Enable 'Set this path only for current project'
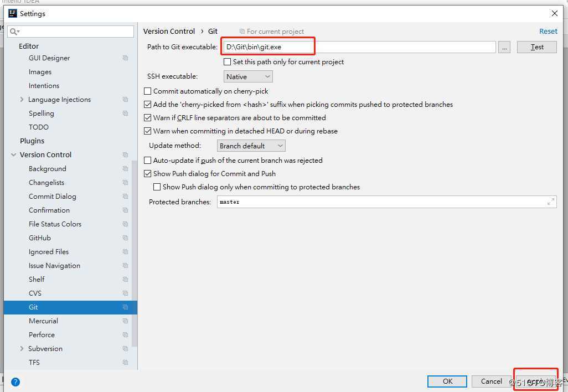This screenshot has width=568, height=392. (x=227, y=62)
